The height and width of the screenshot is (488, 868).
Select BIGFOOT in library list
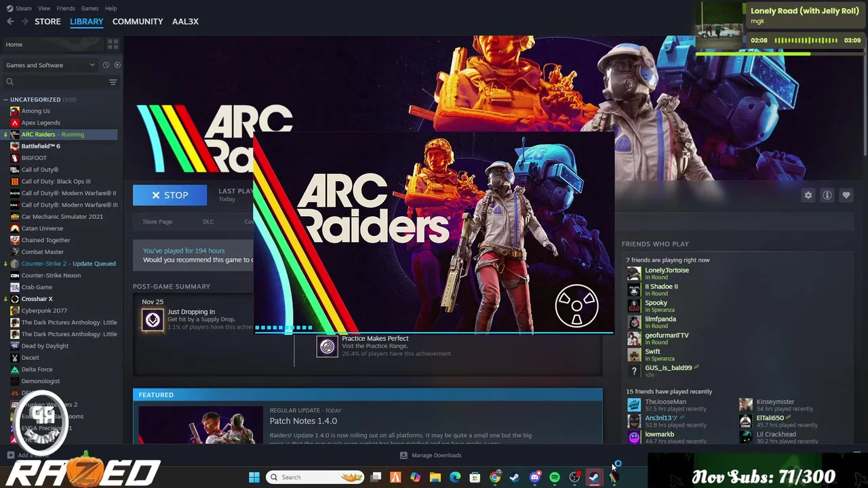pyautogui.click(x=34, y=158)
